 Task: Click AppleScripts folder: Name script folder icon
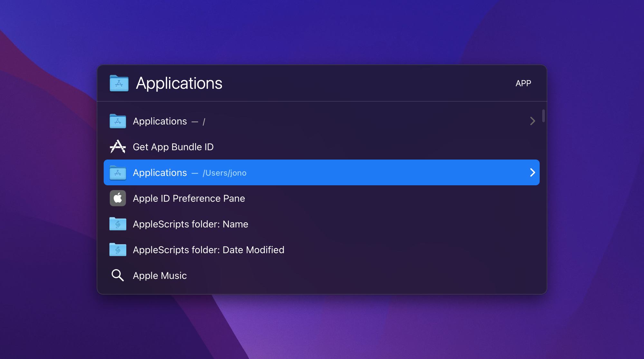coord(118,224)
